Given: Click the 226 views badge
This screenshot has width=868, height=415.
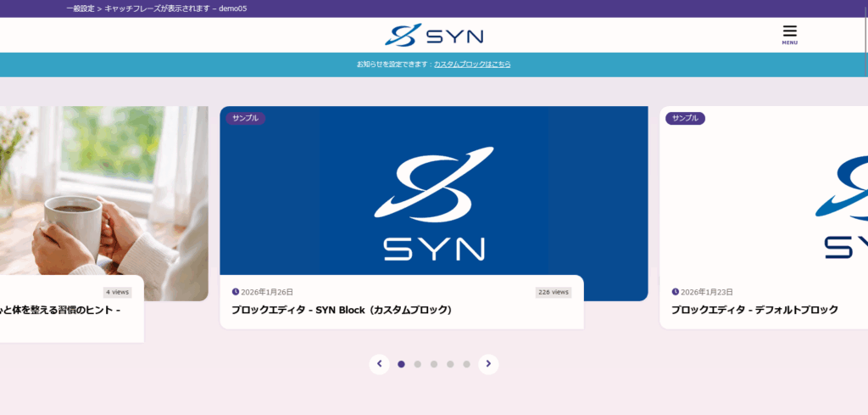Looking at the screenshot, I should [553, 292].
